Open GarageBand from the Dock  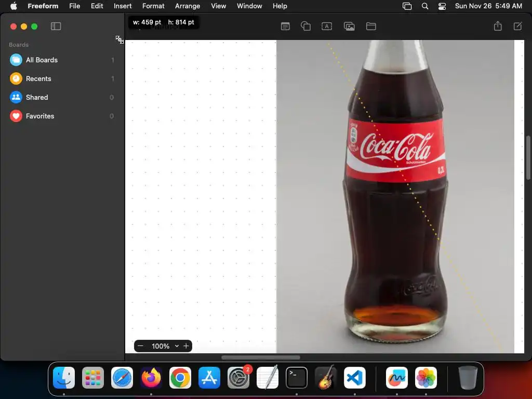click(326, 378)
